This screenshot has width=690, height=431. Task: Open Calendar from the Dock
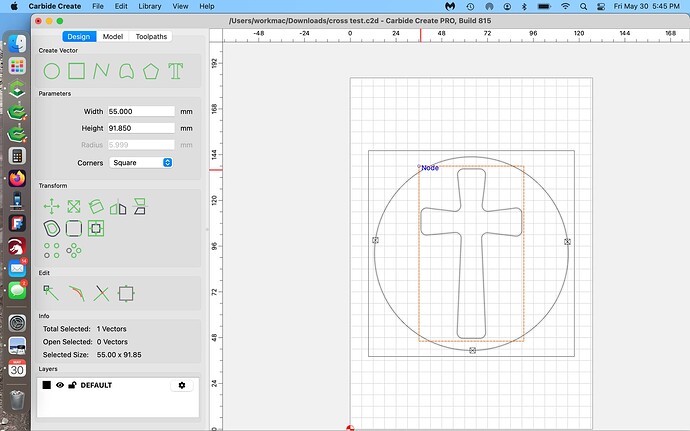(x=17, y=368)
